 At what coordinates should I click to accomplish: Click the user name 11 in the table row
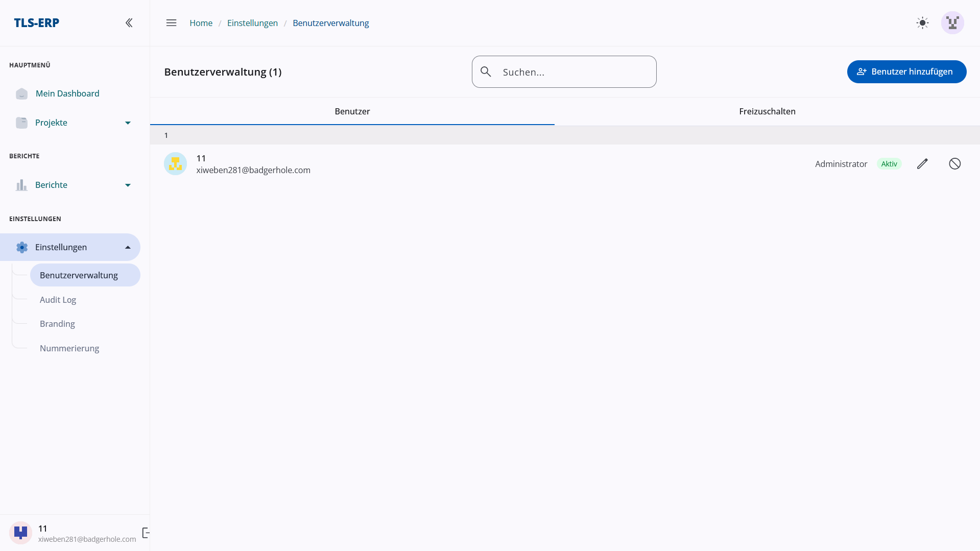point(201,158)
